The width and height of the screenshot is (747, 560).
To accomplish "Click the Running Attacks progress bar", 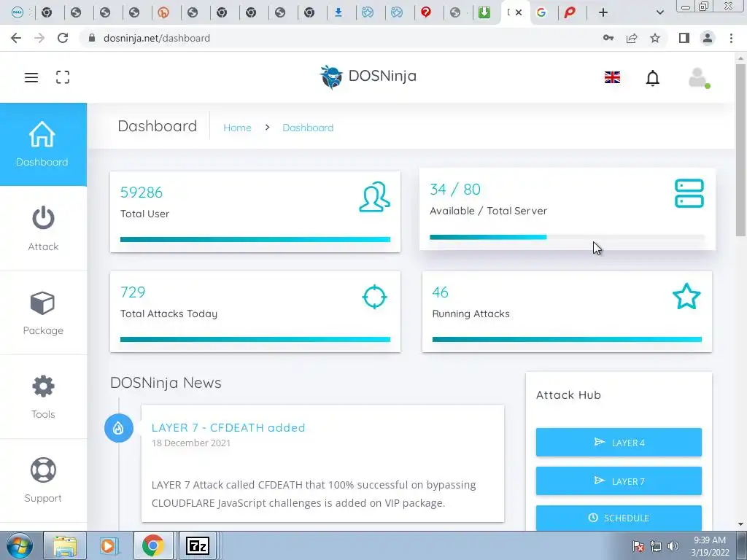I will 567,340.
